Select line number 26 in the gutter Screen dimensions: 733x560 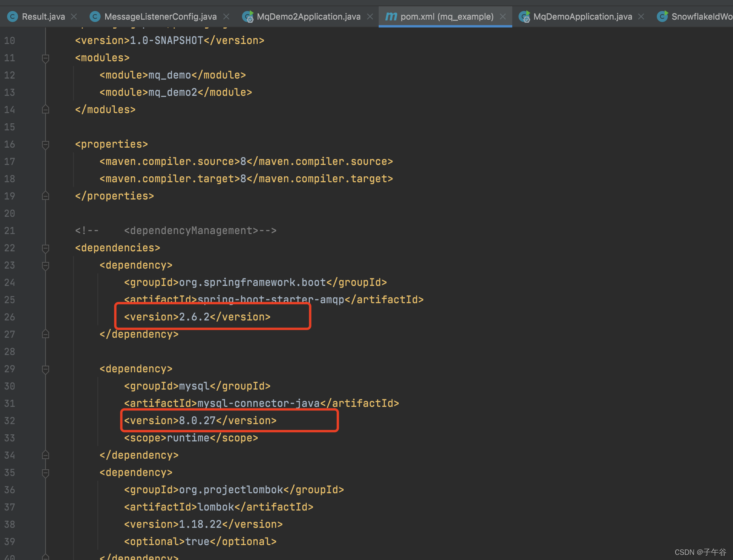click(10, 317)
